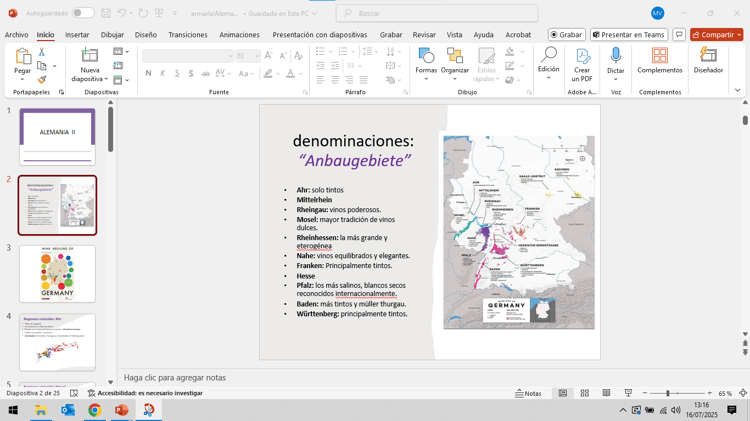Image resolution: width=750 pixels, height=421 pixels.
Task: Adjust the zoom slider handle
Action: coord(668,393)
